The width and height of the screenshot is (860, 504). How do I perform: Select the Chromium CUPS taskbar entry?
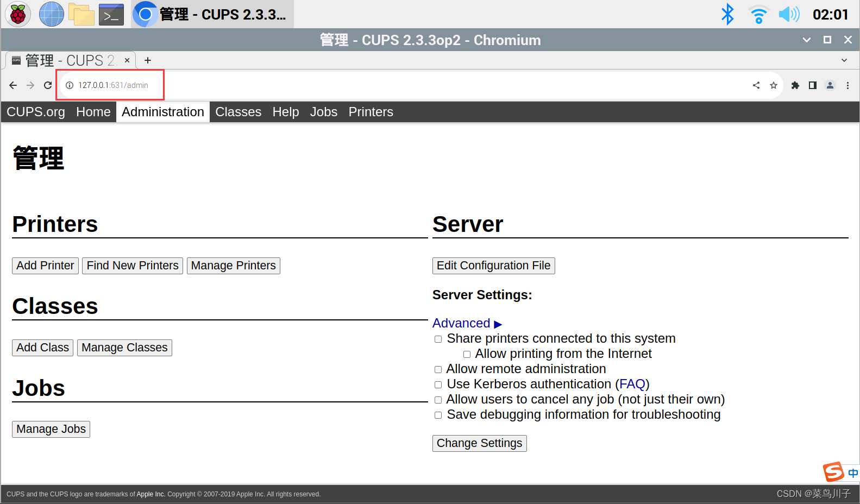point(212,14)
